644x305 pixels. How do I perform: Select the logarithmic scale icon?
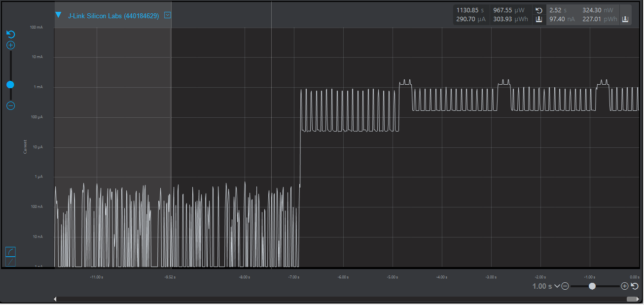[10, 251]
